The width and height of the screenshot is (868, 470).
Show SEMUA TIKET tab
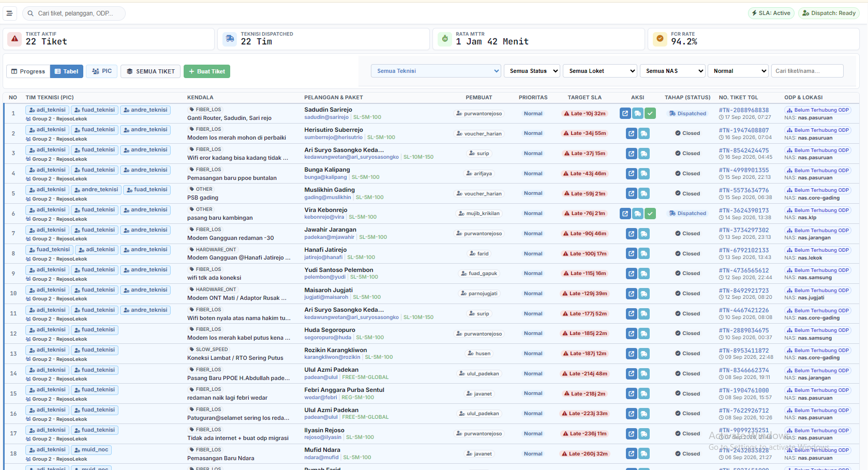pos(151,71)
